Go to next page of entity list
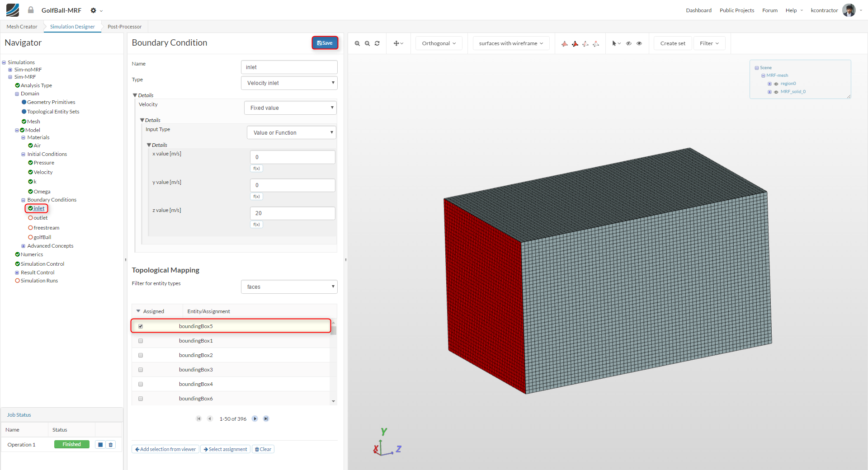The width and height of the screenshot is (868, 470). tap(255, 419)
